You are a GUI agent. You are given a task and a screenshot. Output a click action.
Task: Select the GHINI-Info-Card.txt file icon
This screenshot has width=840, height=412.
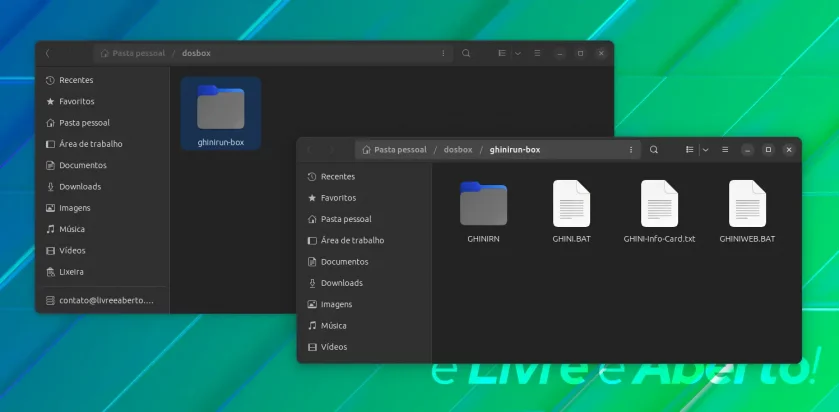tap(659, 204)
